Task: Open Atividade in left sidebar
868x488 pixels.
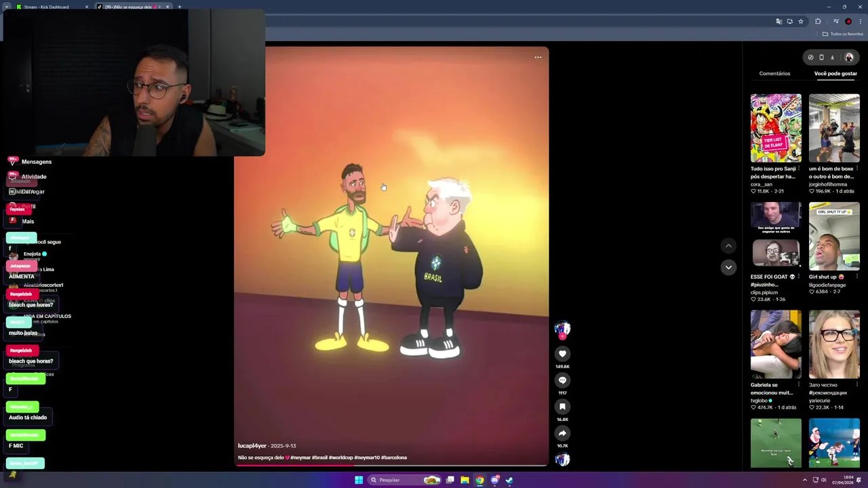Action: [27, 177]
